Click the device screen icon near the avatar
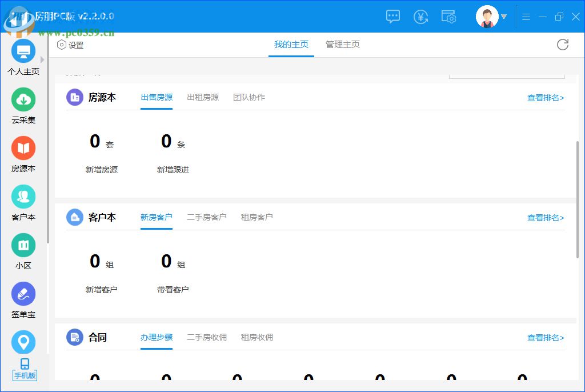 point(449,17)
